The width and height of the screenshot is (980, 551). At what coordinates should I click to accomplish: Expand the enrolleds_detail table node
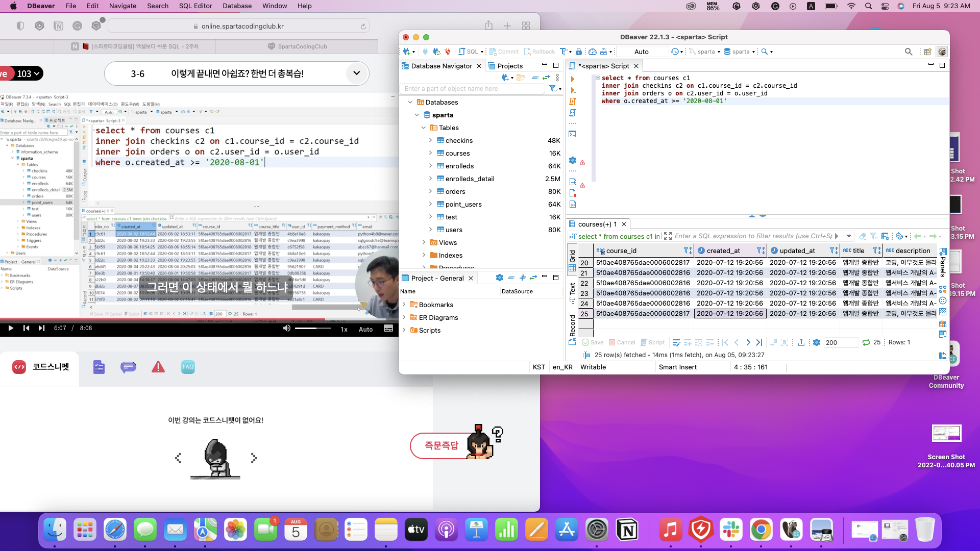click(x=430, y=179)
